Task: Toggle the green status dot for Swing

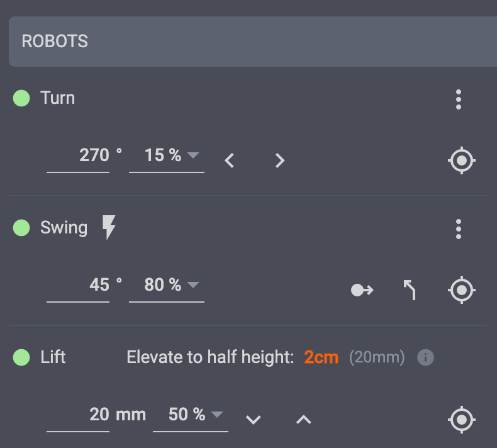Action: tap(21, 228)
